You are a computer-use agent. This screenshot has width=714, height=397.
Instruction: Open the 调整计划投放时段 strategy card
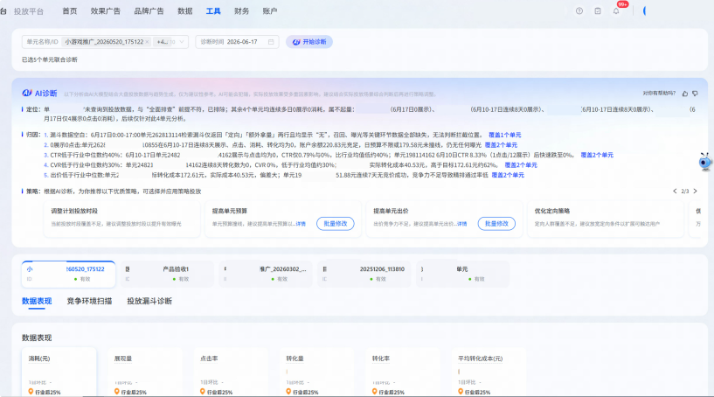tap(122, 219)
